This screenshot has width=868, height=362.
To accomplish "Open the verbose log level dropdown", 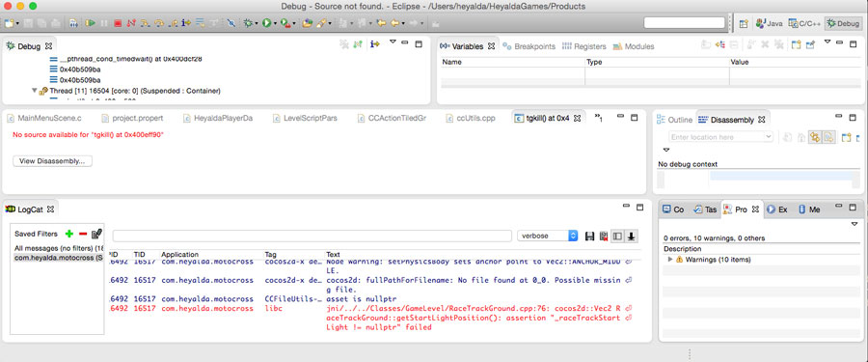I will tap(547, 236).
